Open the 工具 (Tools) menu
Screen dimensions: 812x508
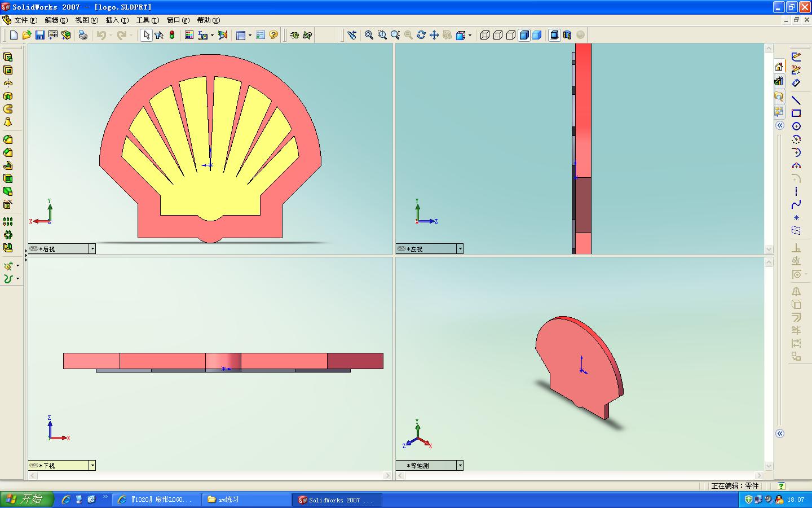147,20
